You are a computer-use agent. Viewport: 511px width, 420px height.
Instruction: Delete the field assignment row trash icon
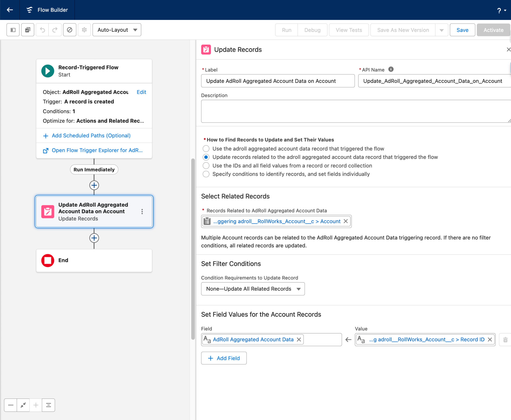tap(505, 340)
